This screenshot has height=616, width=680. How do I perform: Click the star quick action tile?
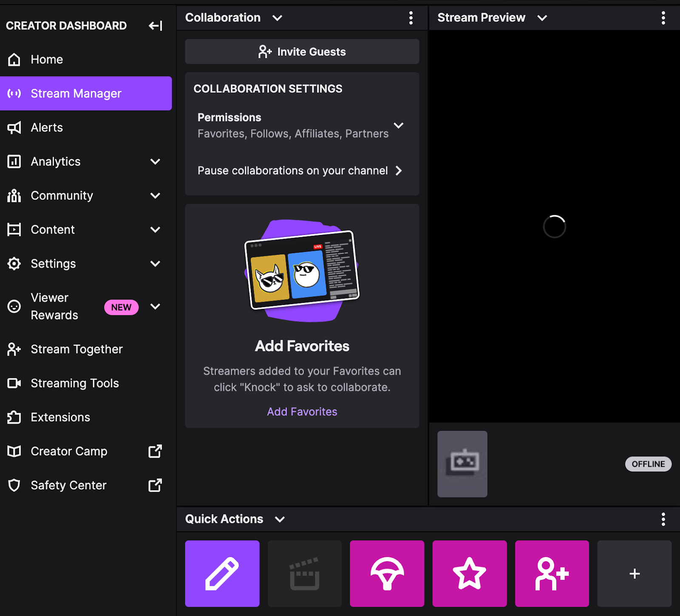pos(470,574)
